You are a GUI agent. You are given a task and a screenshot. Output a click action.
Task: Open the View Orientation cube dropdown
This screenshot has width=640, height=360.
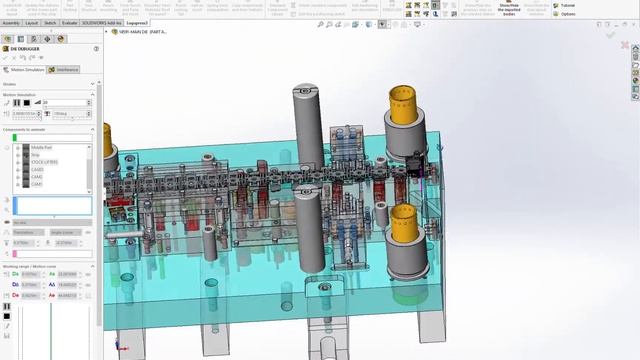(356, 24)
